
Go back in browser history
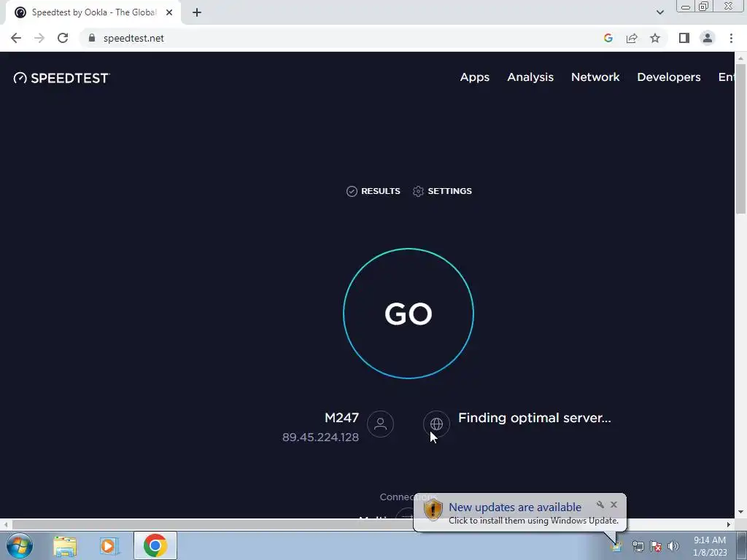[x=16, y=38]
